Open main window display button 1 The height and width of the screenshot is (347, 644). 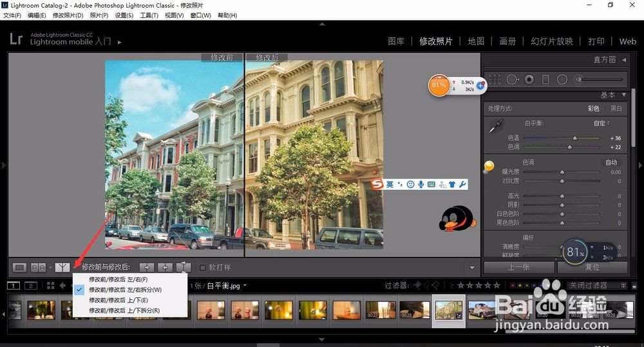point(13,285)
